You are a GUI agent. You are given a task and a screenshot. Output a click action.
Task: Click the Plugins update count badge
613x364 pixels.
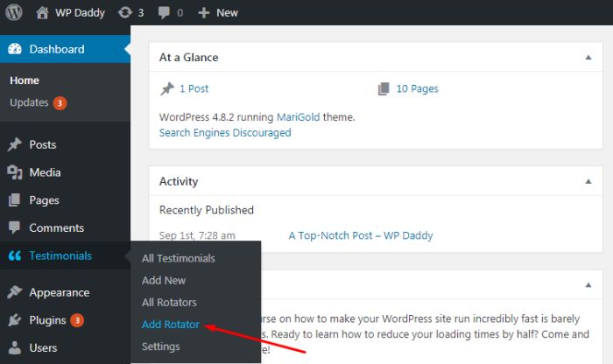pos(77,320)
